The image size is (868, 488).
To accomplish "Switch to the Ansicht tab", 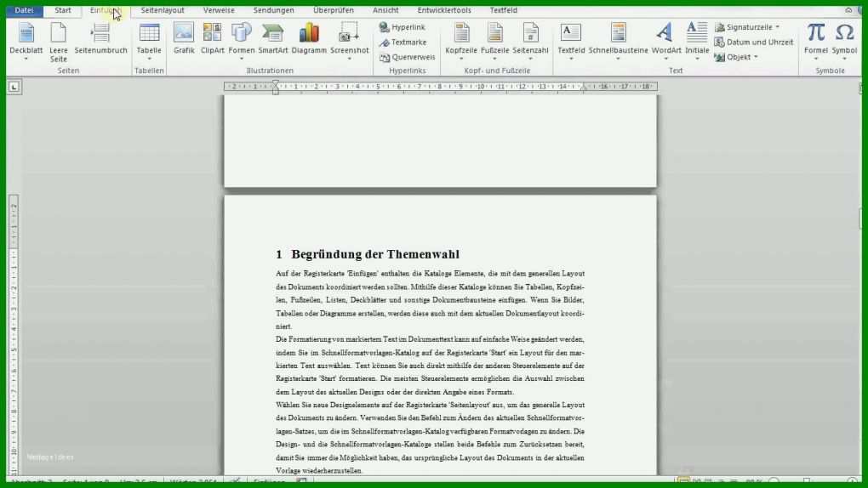I will click(x=385, y=10).
